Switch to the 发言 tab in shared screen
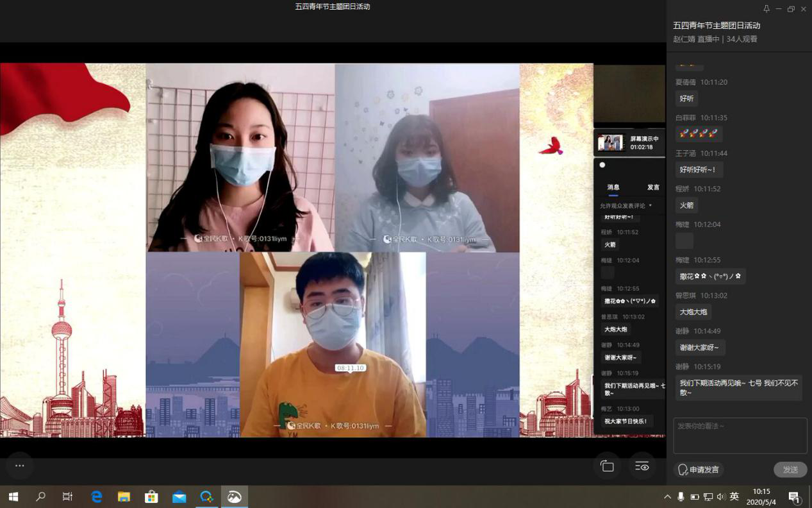812x508 pixels. pos(653,187)
